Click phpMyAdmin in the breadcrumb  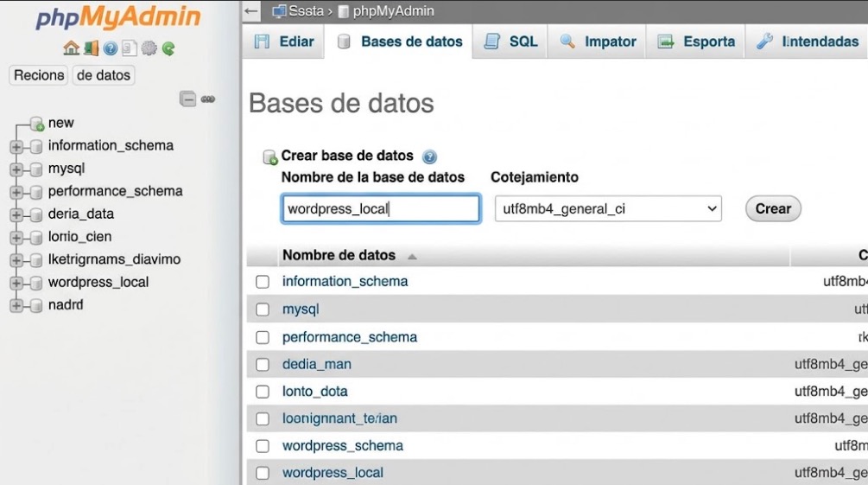pyautogui.click(x=393, y=11)
